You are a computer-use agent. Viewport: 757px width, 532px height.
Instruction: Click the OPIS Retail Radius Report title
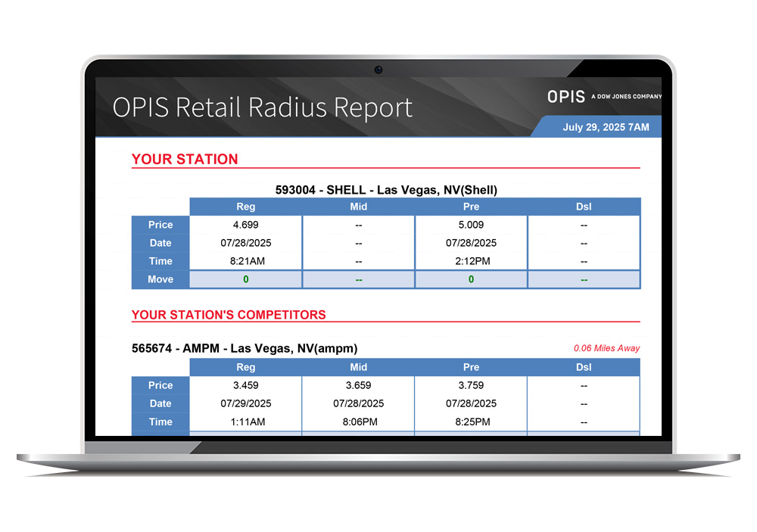[263, 107]
